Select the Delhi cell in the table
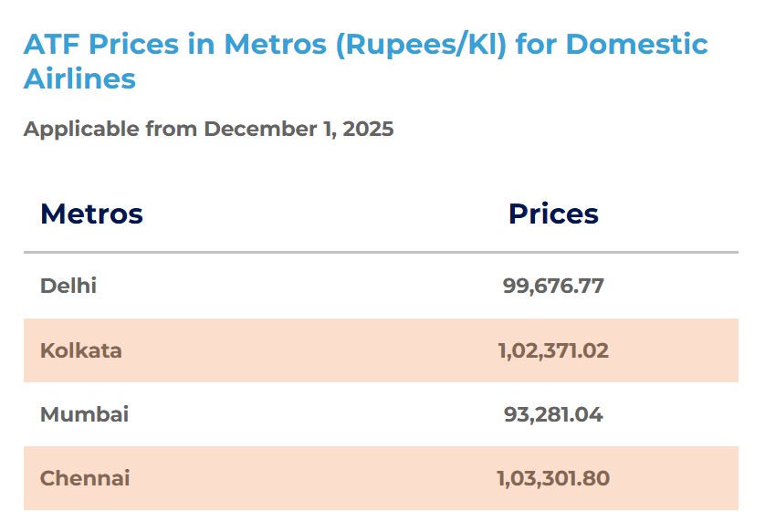The height and width of the screenshot is (532, 765). click(x=68, y=286)
